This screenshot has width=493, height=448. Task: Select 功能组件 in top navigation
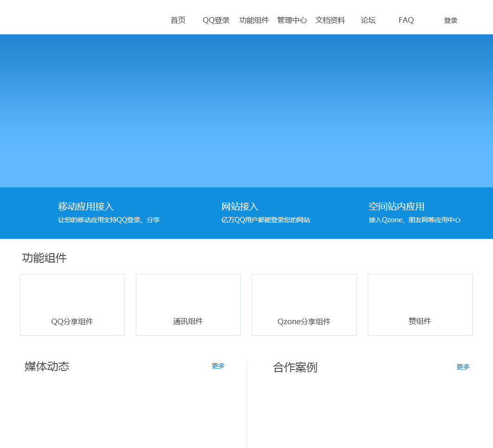coord(254,20)
